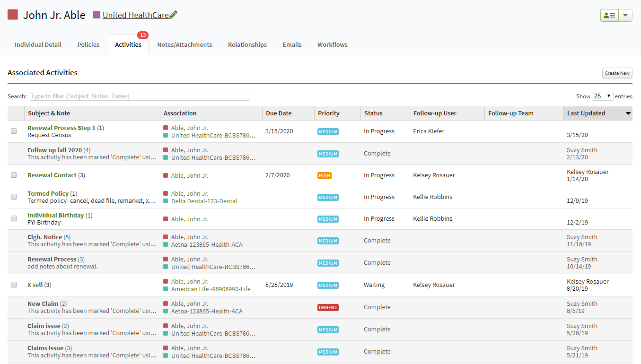This screenshot has height=364, width=641.
Task: Open the Notes/Attachments tab
Action: click(x=184, y=44)
